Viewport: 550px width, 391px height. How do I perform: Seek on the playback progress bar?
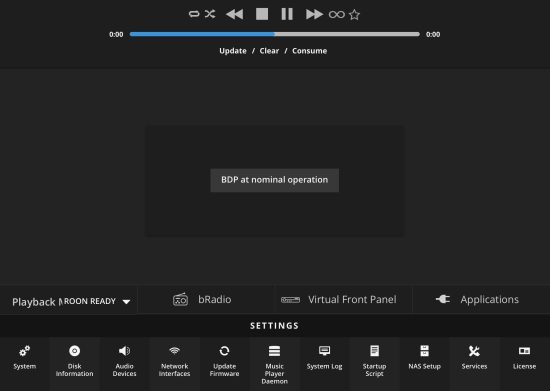(x=275, y=34)
